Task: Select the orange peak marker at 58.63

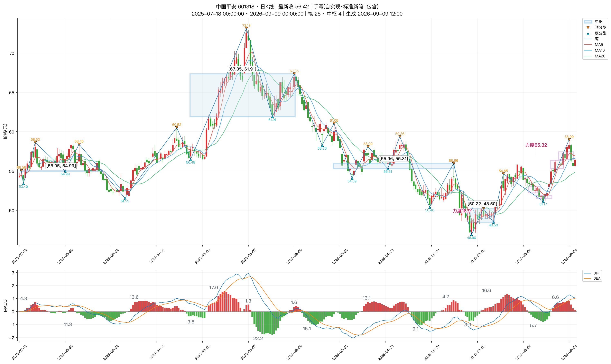Action: click(35, 142)
